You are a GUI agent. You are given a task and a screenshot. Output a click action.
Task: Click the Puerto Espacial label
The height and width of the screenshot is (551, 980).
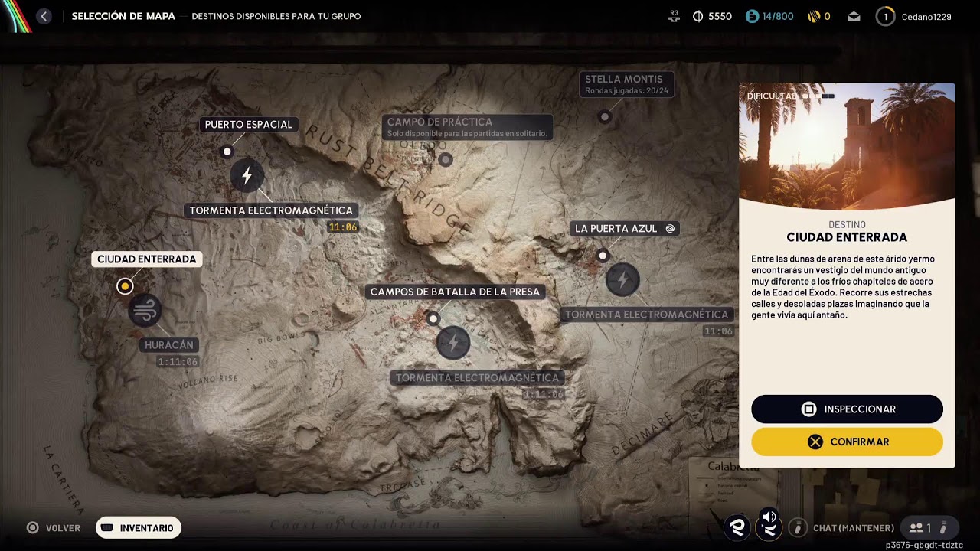[x=249, y=124]
